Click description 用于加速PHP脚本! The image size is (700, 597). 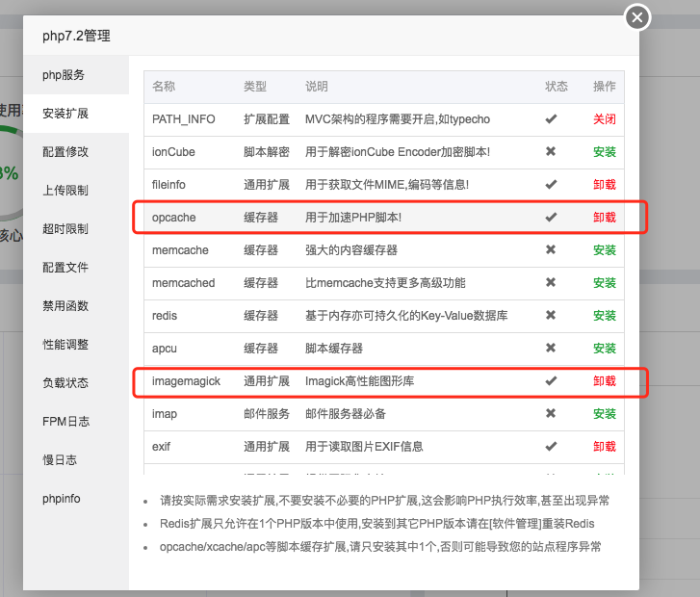point(353,218)
